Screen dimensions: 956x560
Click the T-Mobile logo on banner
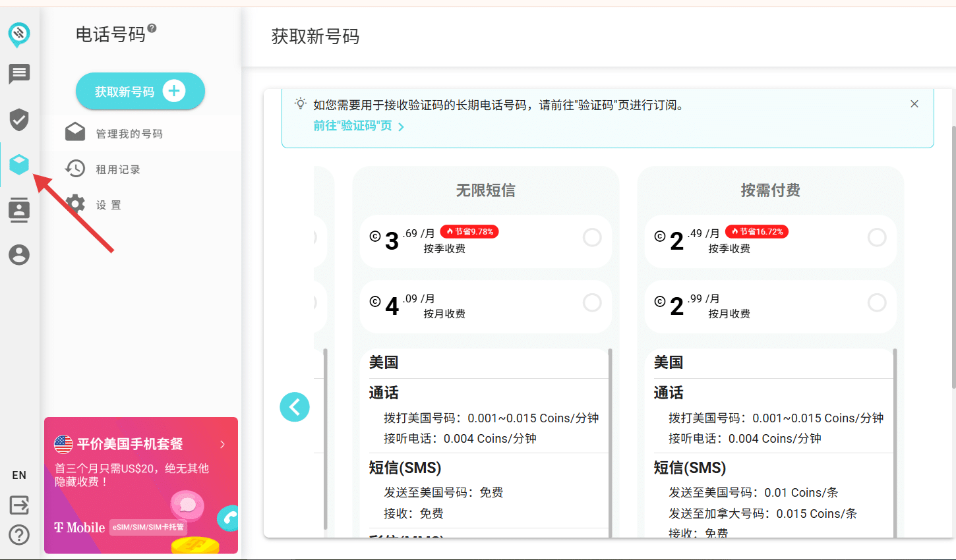pyautogui.click(x=79, y=527)
